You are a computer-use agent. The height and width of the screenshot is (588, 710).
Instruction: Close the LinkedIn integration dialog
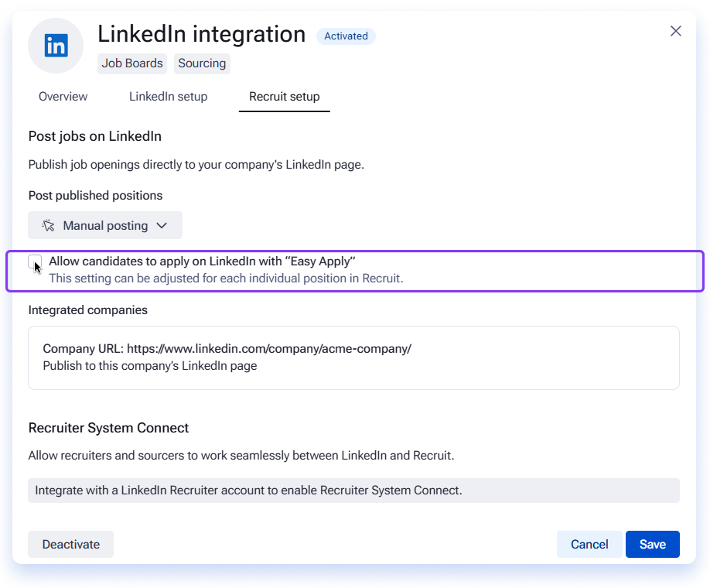[676, 31]
